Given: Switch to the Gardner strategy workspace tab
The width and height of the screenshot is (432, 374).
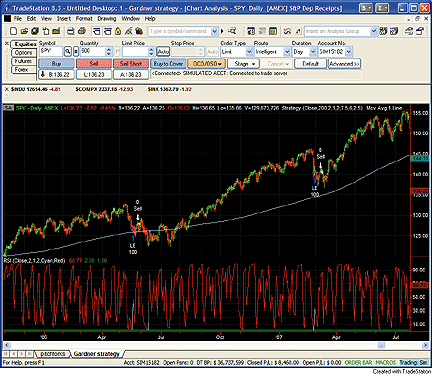Looking at the screenshot, I should pyautogui.click(x=96, y=354).
